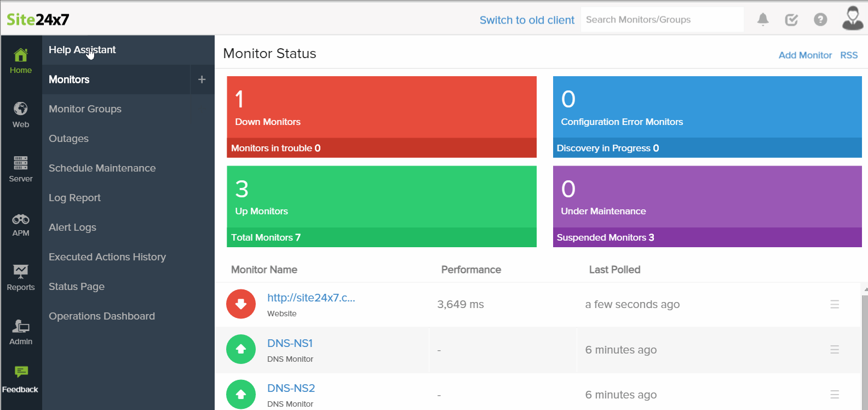Image resolution: width=868 pixels, height=410 pixels.
Task: Open the DNS-NS2 monitor link
Action: [x=291, y=388]
